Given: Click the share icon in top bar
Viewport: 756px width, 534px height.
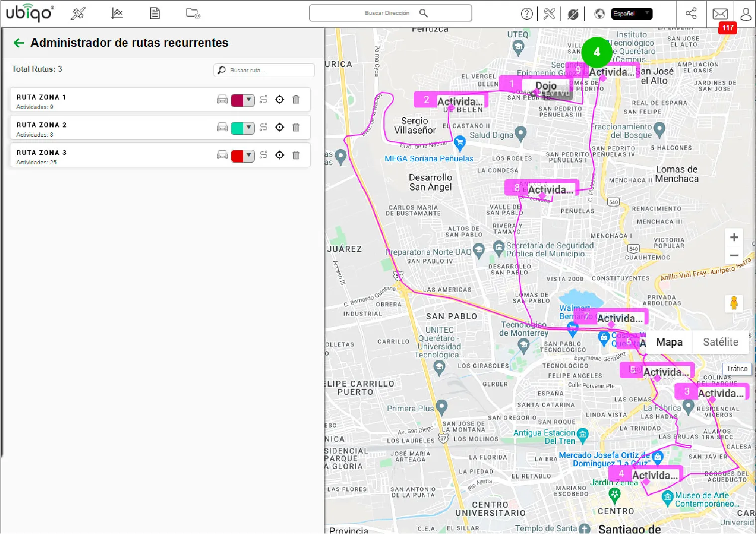Looking at the screenshot, I should point(691,13).
